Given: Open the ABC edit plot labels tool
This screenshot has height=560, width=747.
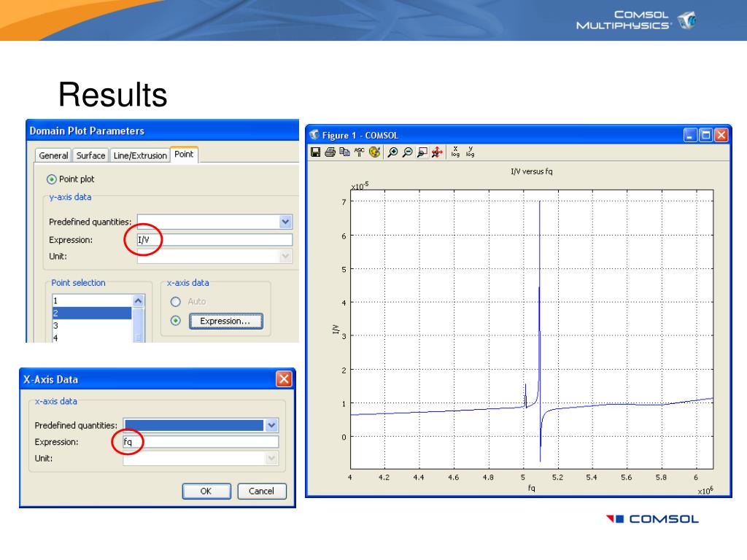Looking at the screenshot, I should [359, 152].
